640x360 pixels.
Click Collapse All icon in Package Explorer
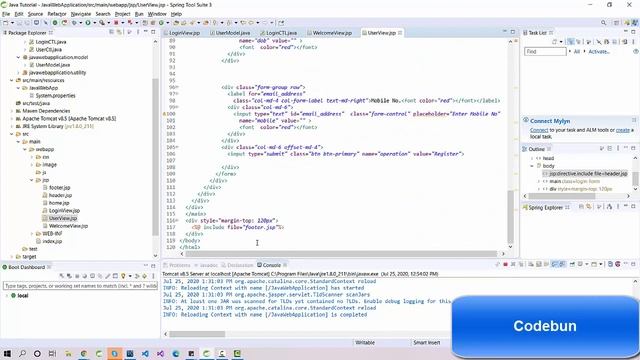(111, 32)
